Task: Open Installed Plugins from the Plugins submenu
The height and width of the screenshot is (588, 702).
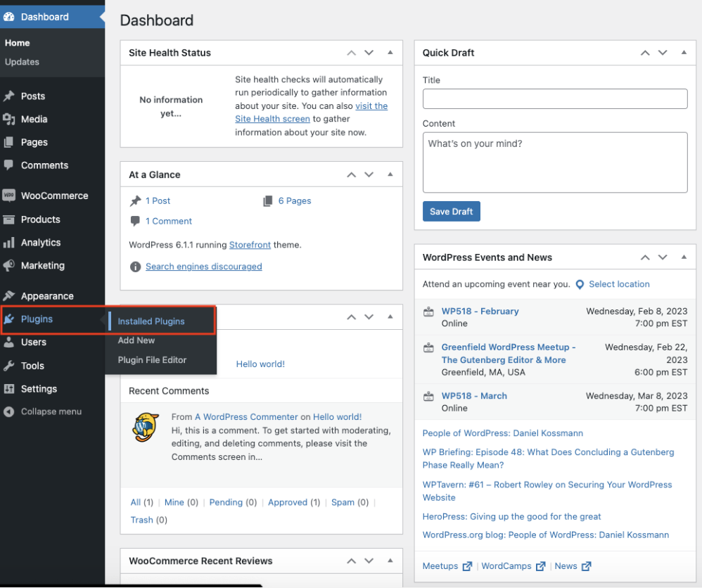Action: [151, 321]
